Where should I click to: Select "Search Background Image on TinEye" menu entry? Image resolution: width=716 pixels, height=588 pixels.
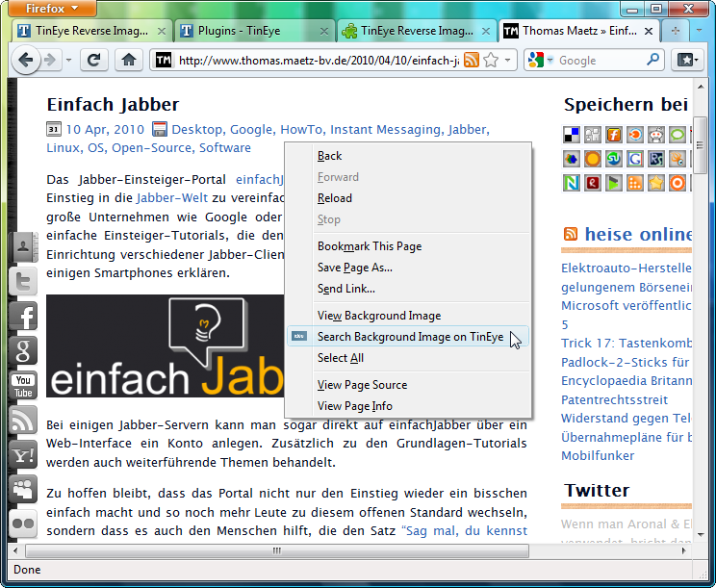[x=410, y=337]
